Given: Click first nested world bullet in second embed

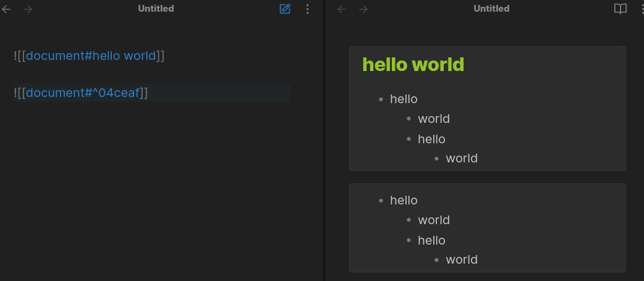Looking at the screenshot, I should tap(434, 220).
